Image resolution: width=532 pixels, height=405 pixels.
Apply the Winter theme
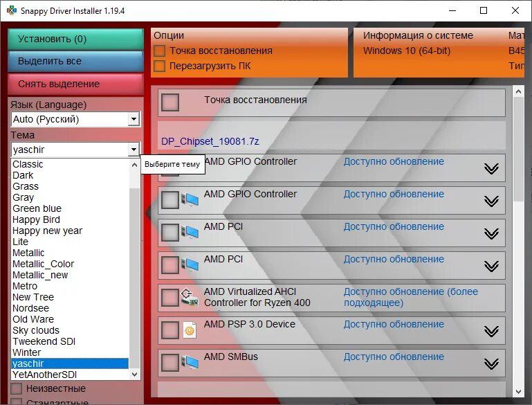(70, 352)
